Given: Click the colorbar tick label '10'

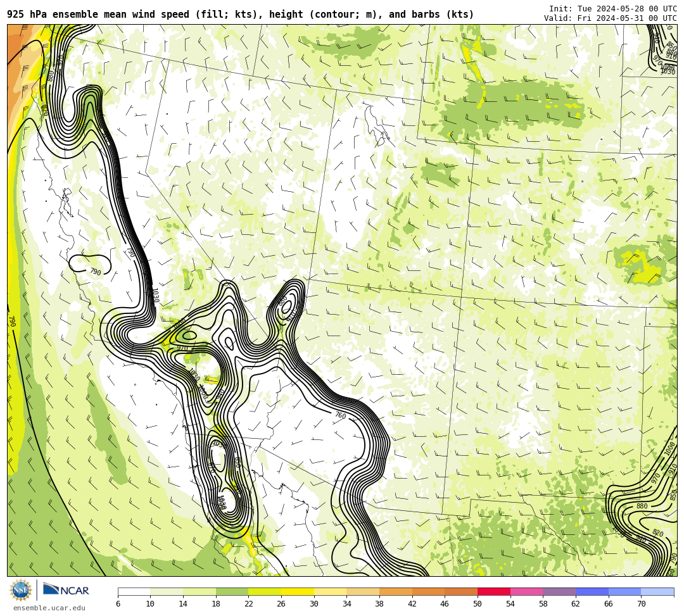Looking at the screenshot, I should point(151,604).
